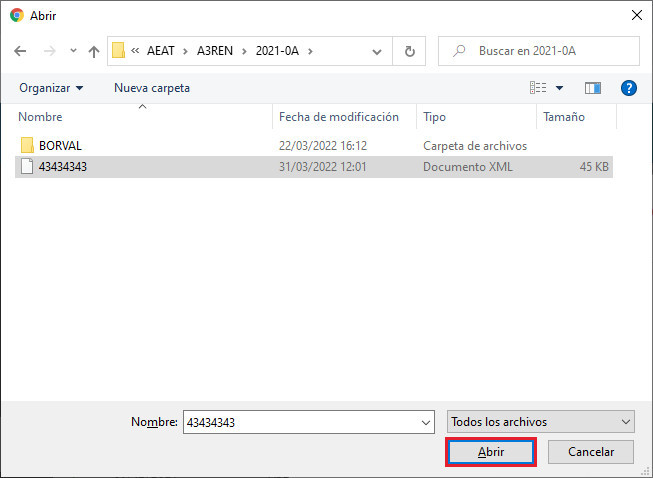Click the Buscar en 2021-0A search box

[x=539, y=51]
